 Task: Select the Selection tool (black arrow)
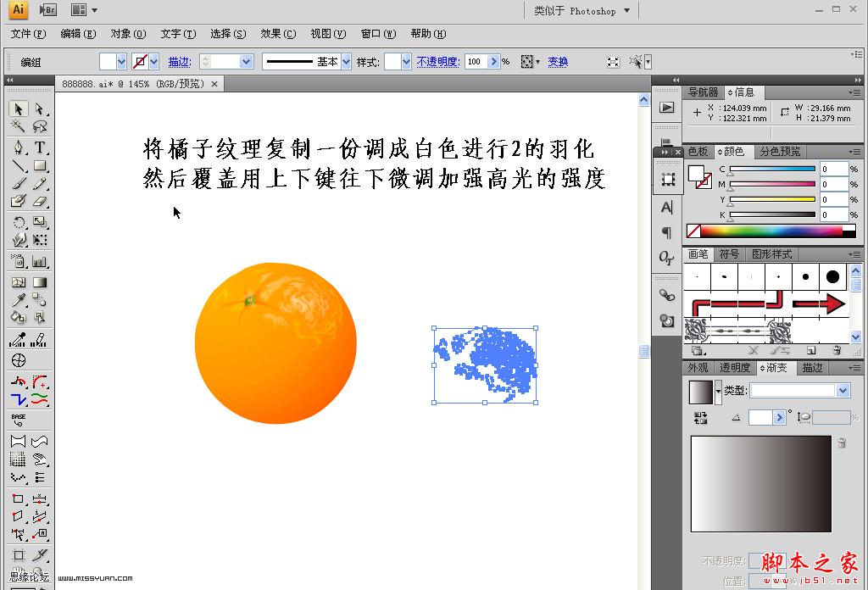(19, 109)
